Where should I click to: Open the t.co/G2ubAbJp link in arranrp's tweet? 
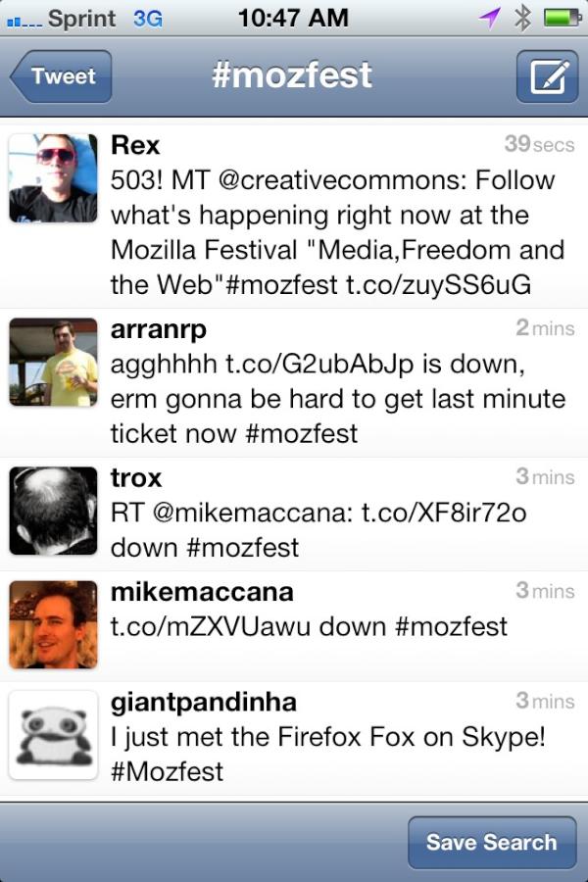click(319, 364)
